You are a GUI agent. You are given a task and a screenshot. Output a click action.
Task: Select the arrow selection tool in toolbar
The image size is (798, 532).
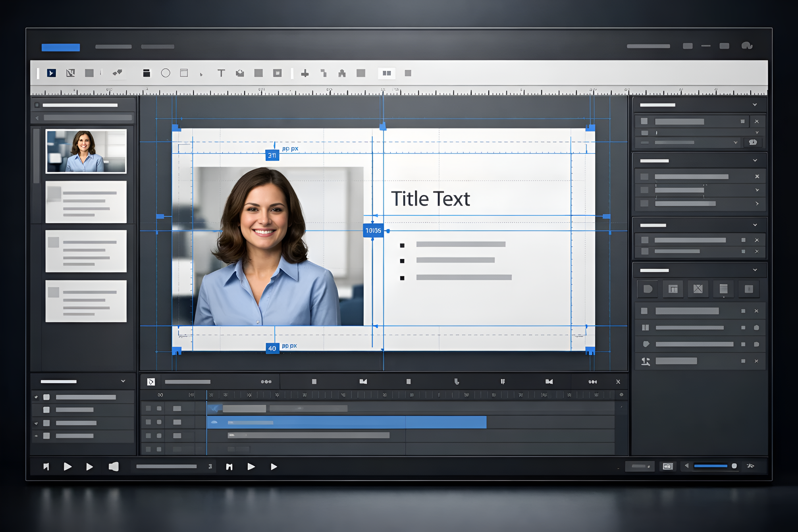(x=51, y=73)
